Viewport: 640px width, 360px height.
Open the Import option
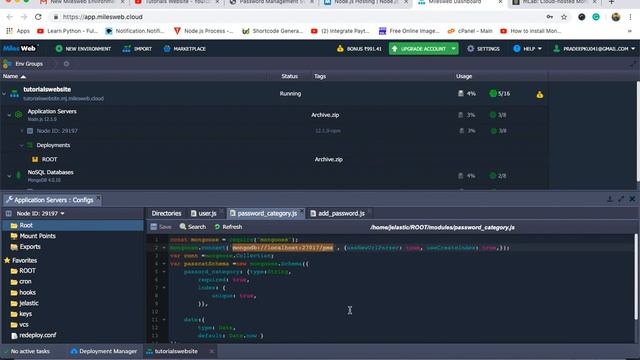tap(137, 49)
